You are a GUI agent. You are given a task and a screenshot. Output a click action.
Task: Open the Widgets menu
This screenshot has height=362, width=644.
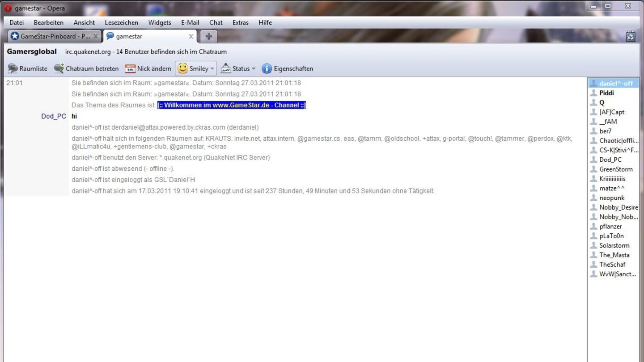pyautogui.click(x=159, y=22)
